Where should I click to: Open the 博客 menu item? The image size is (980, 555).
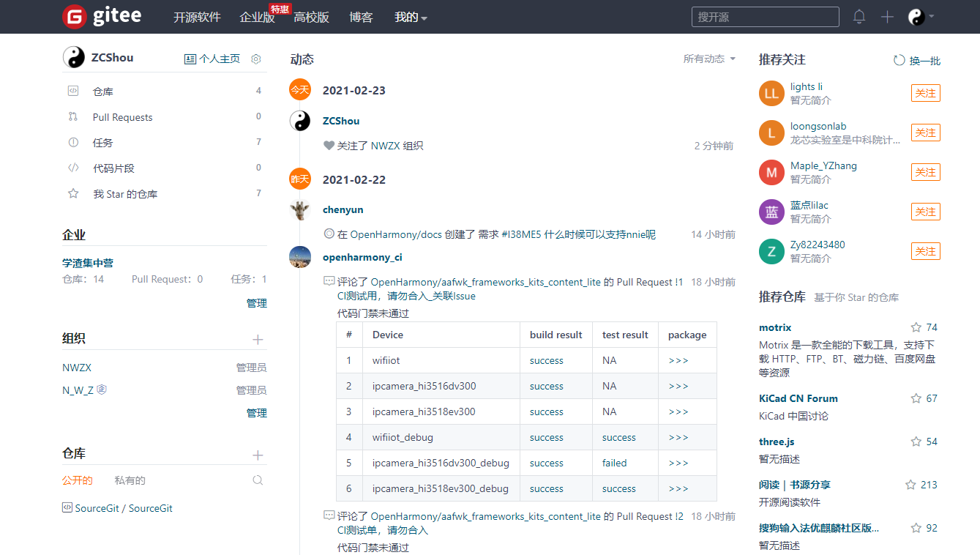click(361, 17)
